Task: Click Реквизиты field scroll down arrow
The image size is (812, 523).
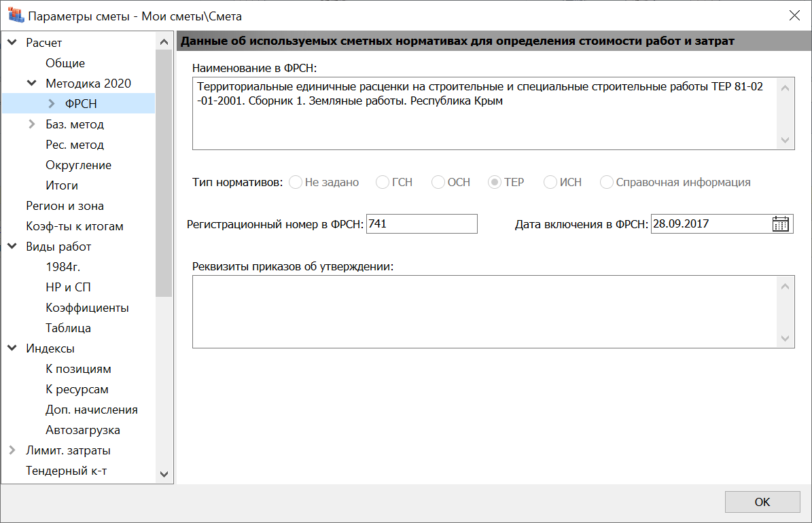Action: (x=785, y=338)
